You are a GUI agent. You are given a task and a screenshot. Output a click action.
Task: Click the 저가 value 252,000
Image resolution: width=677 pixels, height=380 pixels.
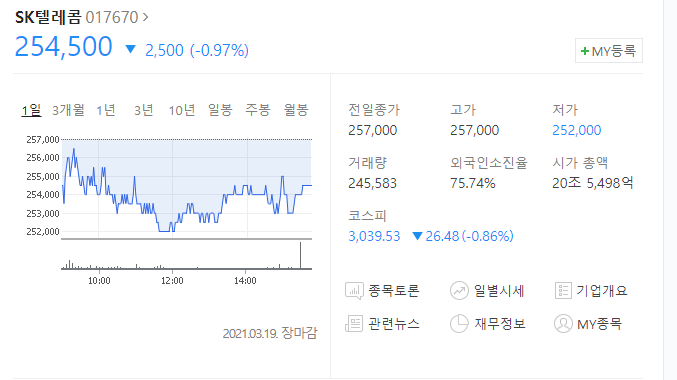[x=576, y=130]
